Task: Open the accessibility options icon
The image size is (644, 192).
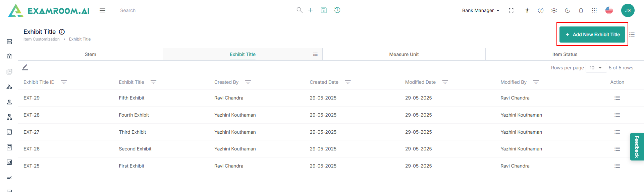Action: [x=527, y=10]
